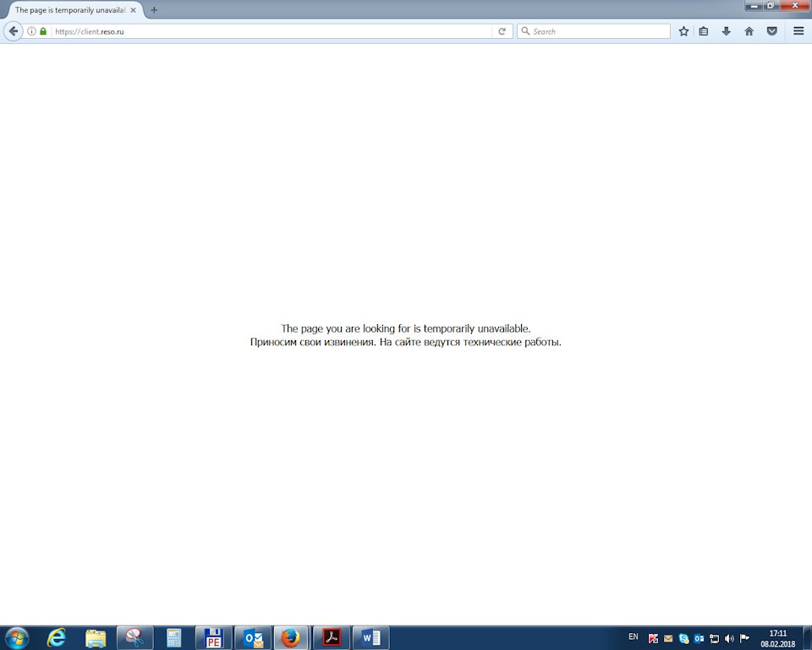Click the Show desktop strip

pos(807,638)
